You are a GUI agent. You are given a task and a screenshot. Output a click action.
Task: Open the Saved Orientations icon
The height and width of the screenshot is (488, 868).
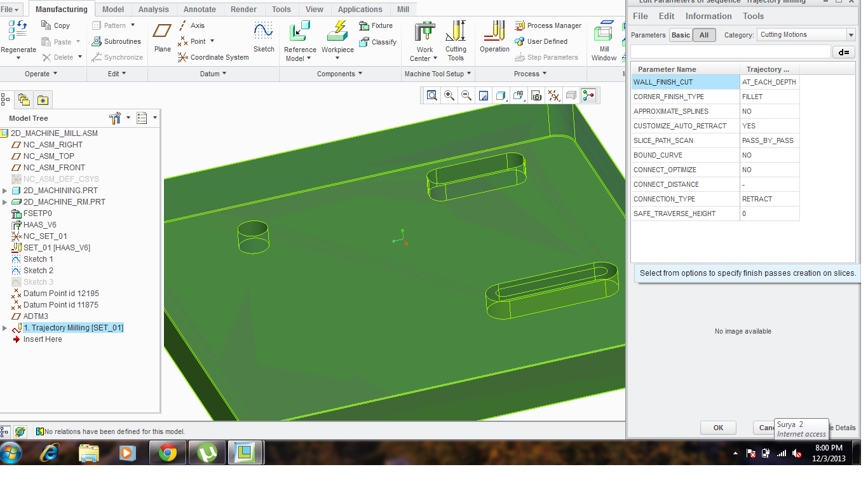pos(519,95)
